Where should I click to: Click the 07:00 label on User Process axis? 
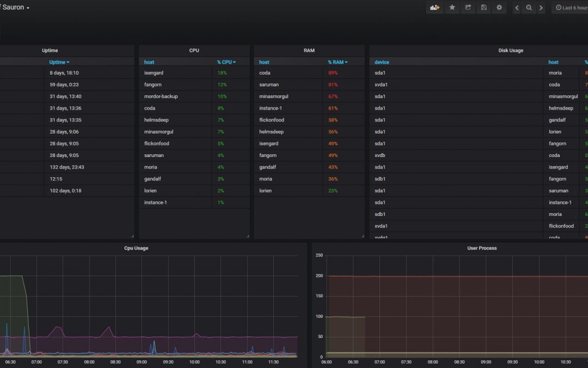point(379,362)
